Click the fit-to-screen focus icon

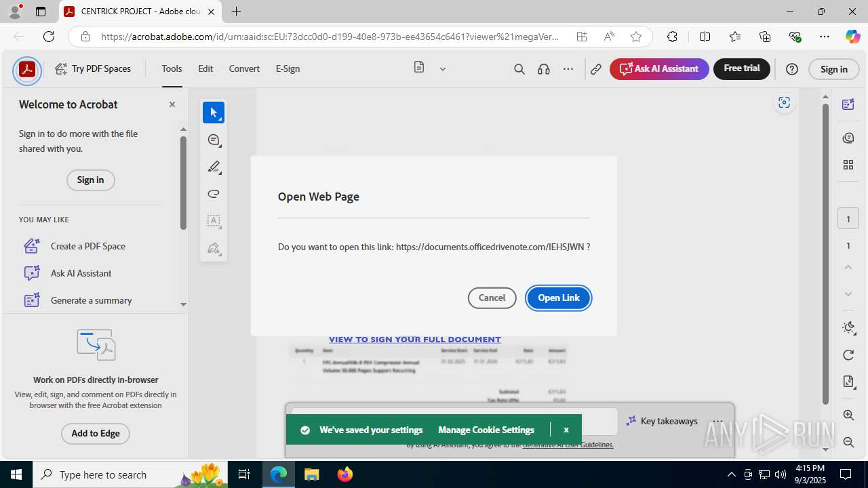(x=785, y=102)
